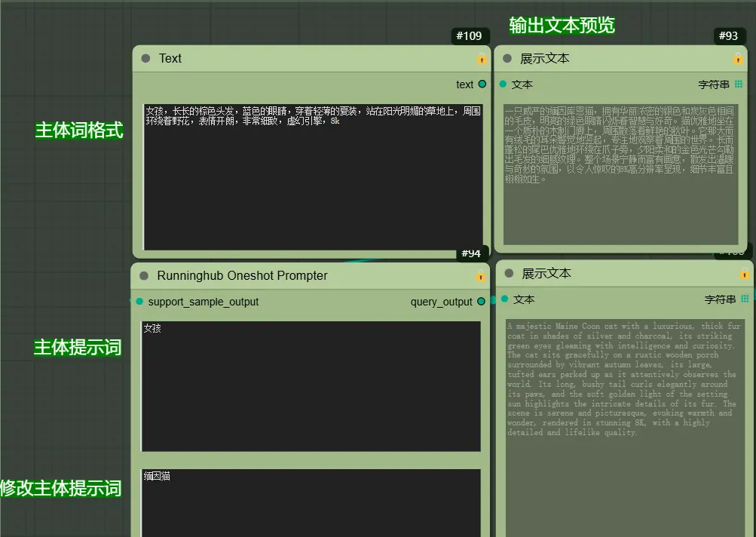Click lock icon on lower 展示文本 node
756x537 pixels.
click(x=745, y=274)
